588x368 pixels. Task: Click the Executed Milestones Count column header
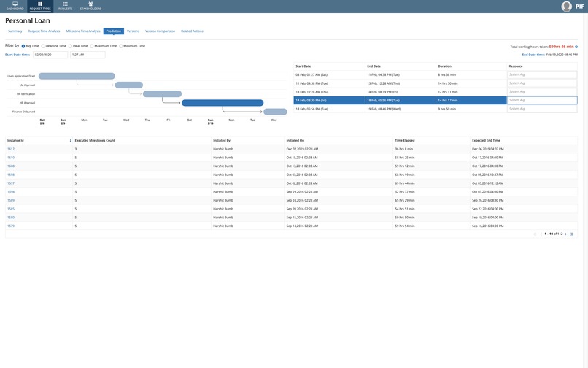[95, 140]
